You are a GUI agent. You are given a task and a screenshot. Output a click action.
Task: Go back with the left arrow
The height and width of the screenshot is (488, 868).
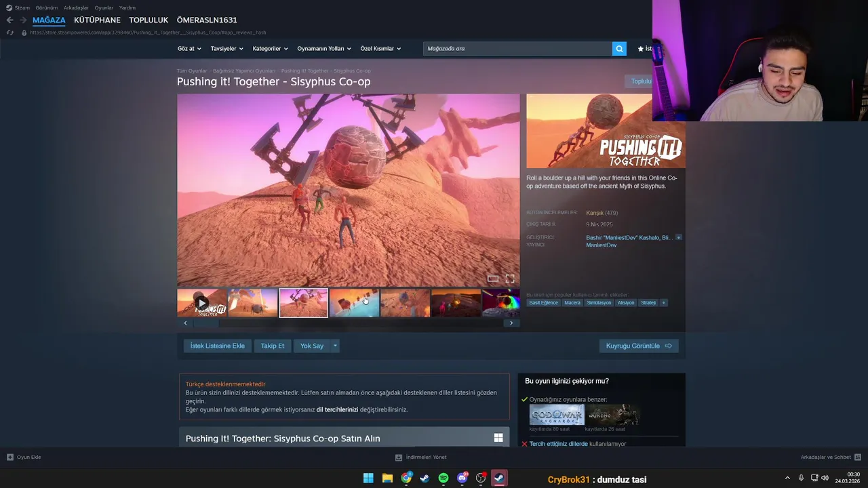[x=9, y=20]
